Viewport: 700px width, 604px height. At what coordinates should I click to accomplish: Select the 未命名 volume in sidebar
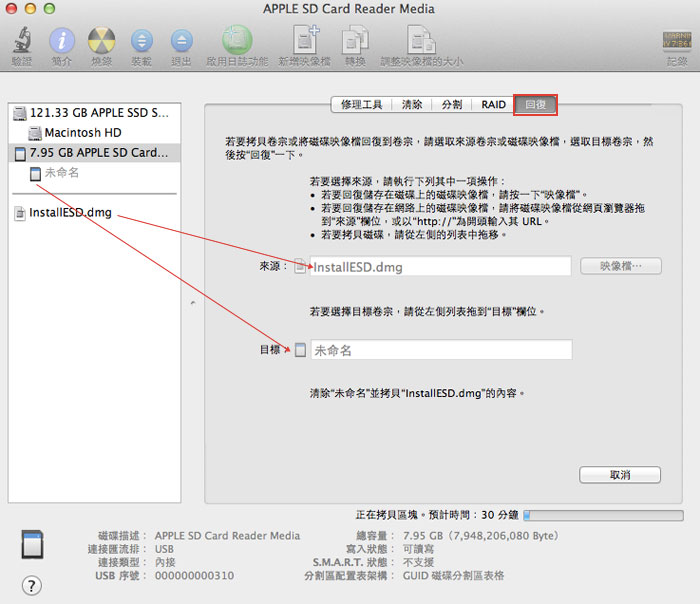point(94,173)
